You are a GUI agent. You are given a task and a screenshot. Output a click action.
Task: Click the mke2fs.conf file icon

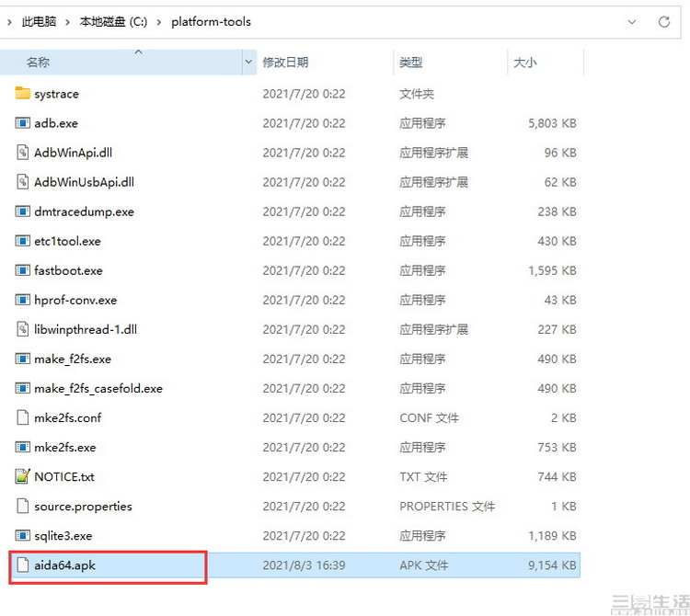(x=22, y=417)
